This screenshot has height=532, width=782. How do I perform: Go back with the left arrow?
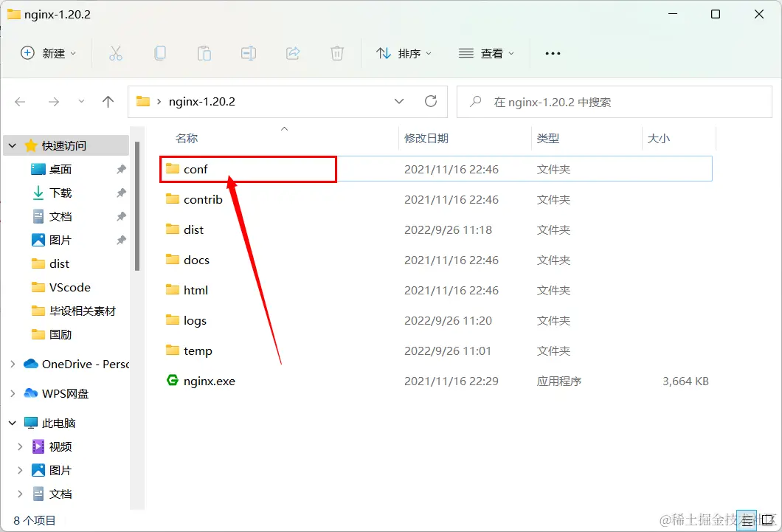click(x=20, y=103)
